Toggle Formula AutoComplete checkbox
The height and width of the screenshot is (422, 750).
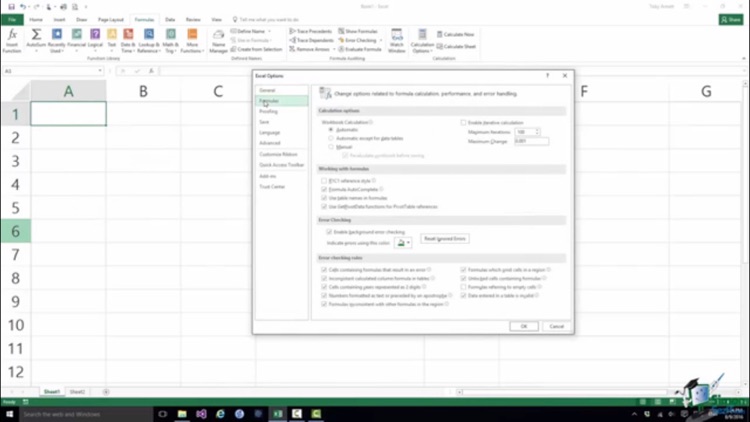(x=324, y=189)
